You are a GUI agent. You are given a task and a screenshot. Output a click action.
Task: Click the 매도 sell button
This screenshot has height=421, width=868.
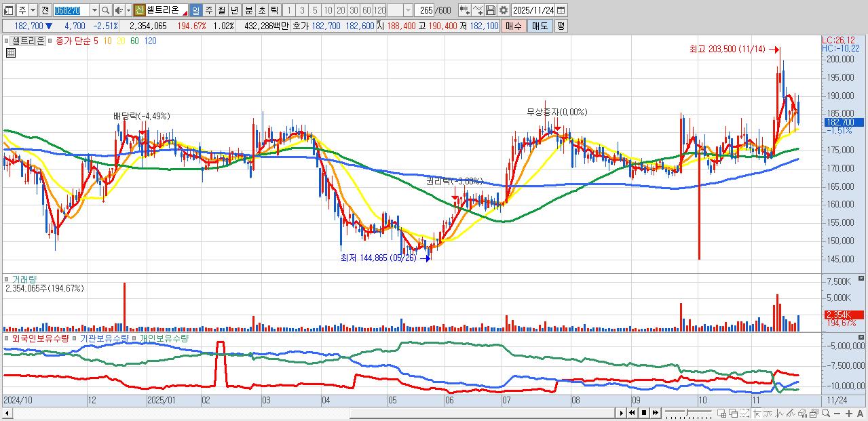(x=540, y=26)
